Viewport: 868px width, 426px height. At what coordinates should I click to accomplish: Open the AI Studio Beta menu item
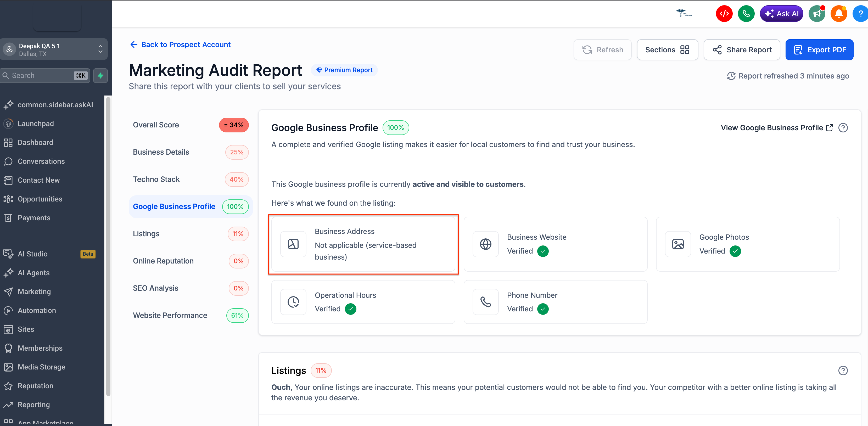point(33,254)
